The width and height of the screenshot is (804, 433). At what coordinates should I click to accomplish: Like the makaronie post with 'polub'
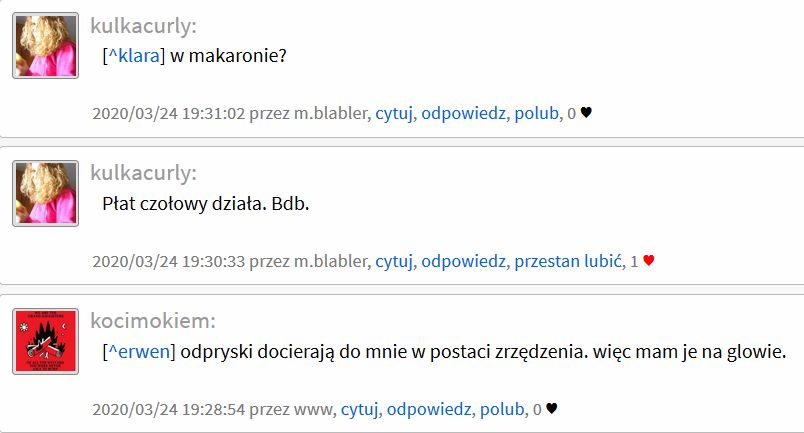click(536, 113)
